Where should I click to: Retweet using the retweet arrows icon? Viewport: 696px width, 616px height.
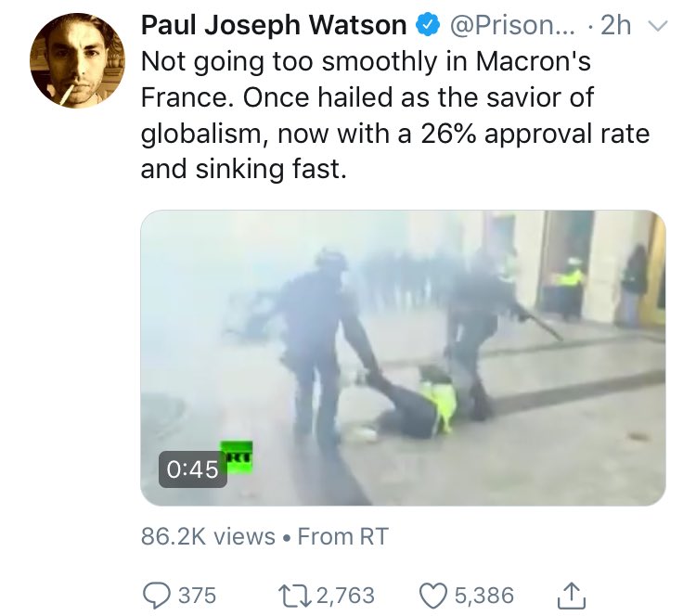pyautogui.click(x=294, y=596)
